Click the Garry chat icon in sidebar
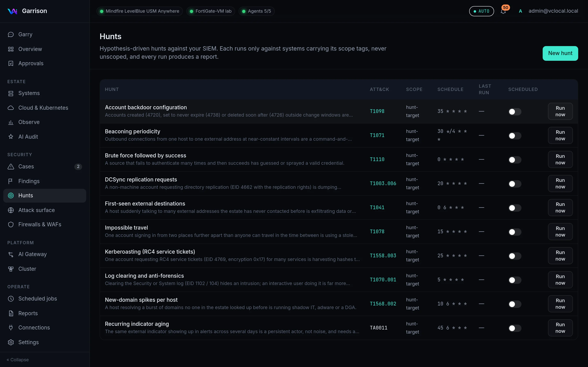 coord(11,34)
